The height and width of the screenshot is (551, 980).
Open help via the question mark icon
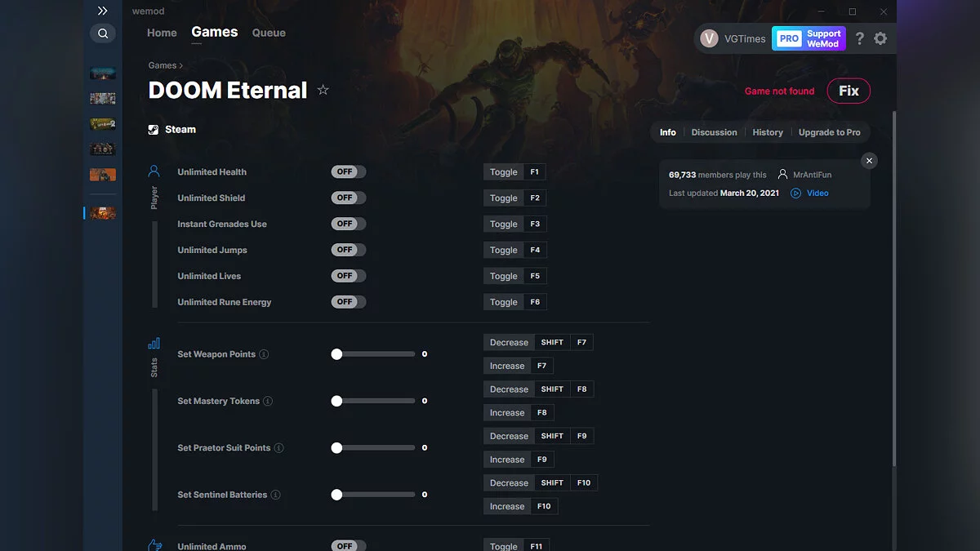pos(859,38)
